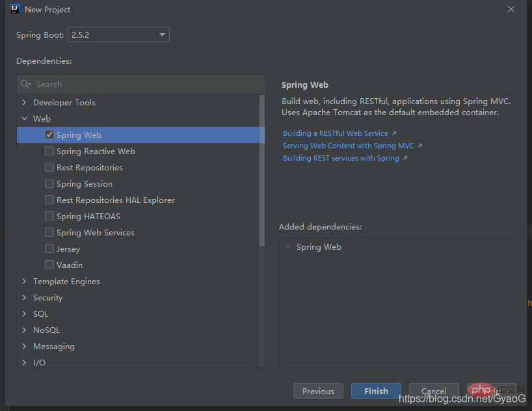Check the Vaadin checkbox
The width and height of the screenshot is (532, 411).
click(49, 265)
